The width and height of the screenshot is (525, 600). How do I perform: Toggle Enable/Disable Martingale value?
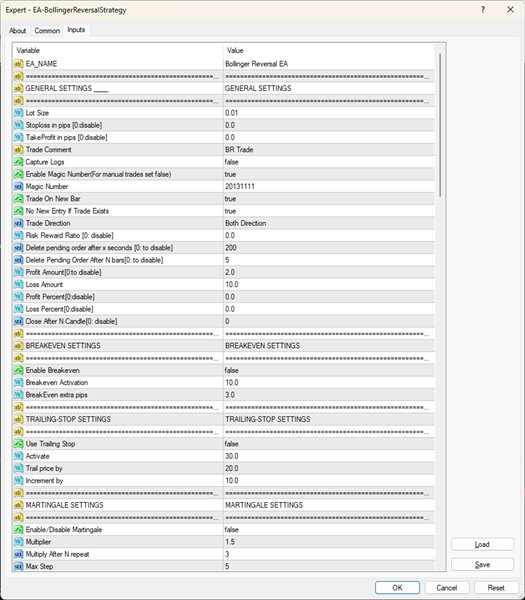(x=329, y=530)
